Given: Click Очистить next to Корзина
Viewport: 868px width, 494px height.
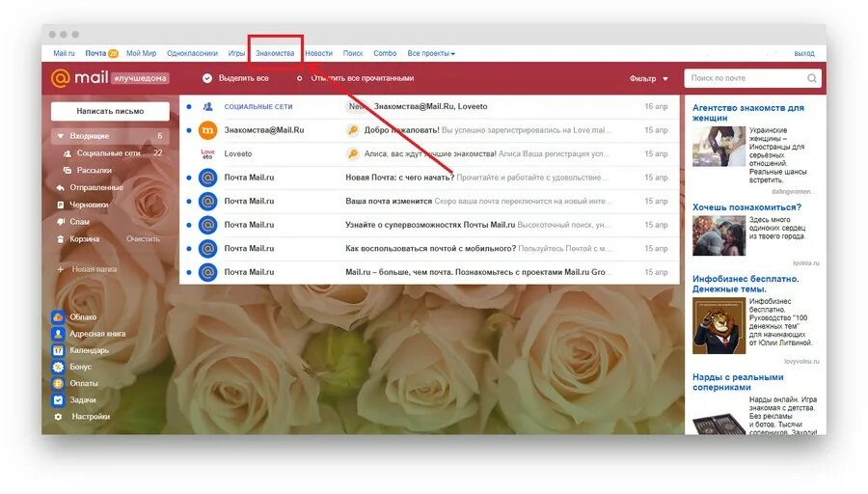Looking at the screenshot, I should click(143, 239).
